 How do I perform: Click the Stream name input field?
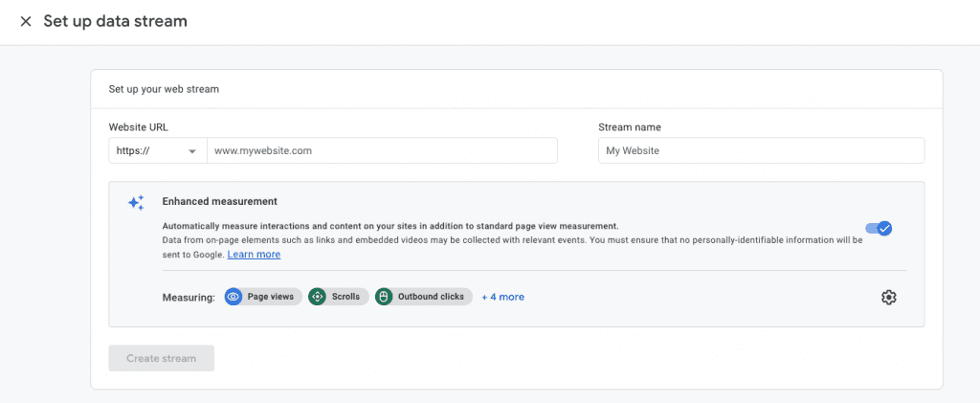[761, 150]
